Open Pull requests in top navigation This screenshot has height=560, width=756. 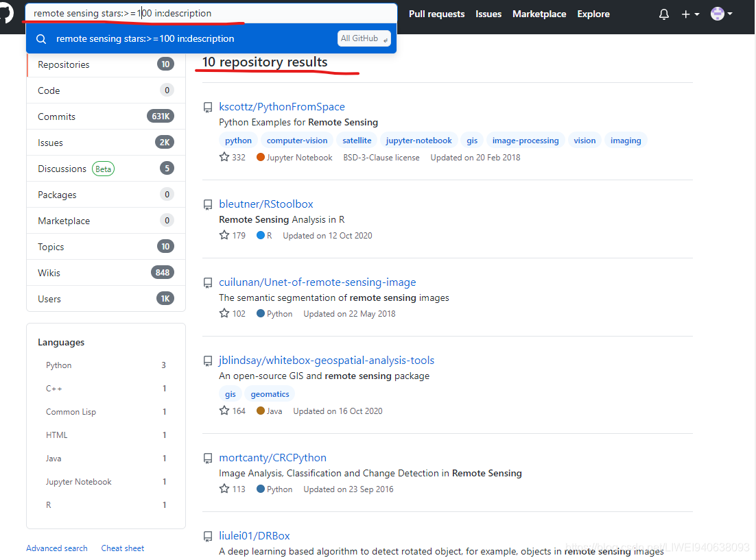[x=436, y=14]
